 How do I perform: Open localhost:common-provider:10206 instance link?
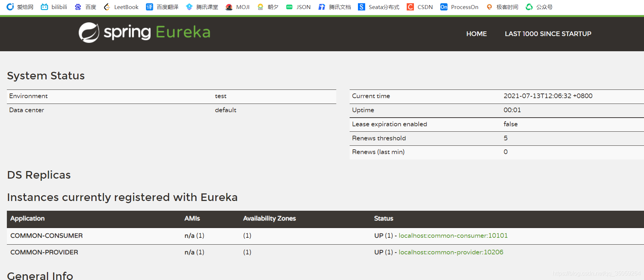[x=451, y=252]
